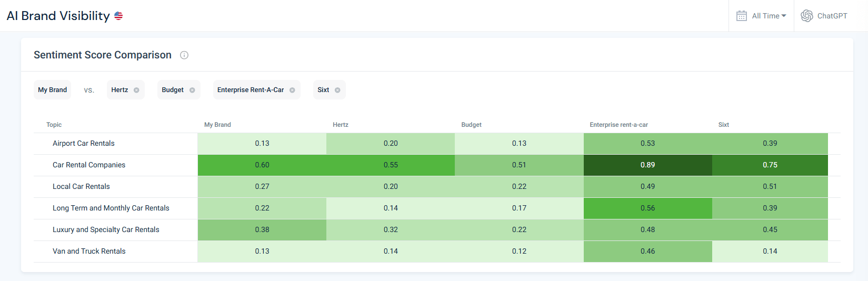Click Enterprise 0.89 cell for Car Rental Companies
Image resolution: width=868 pixels, height=281 pixels.
pyautogui.click(x=647, y=165)
